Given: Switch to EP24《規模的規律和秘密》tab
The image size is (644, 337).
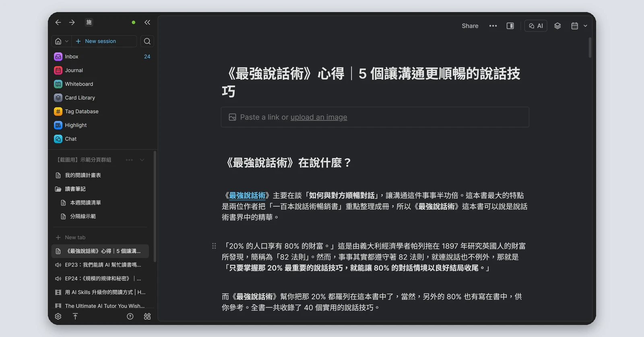Looking at the screenshot, I should tap(101, 279).
